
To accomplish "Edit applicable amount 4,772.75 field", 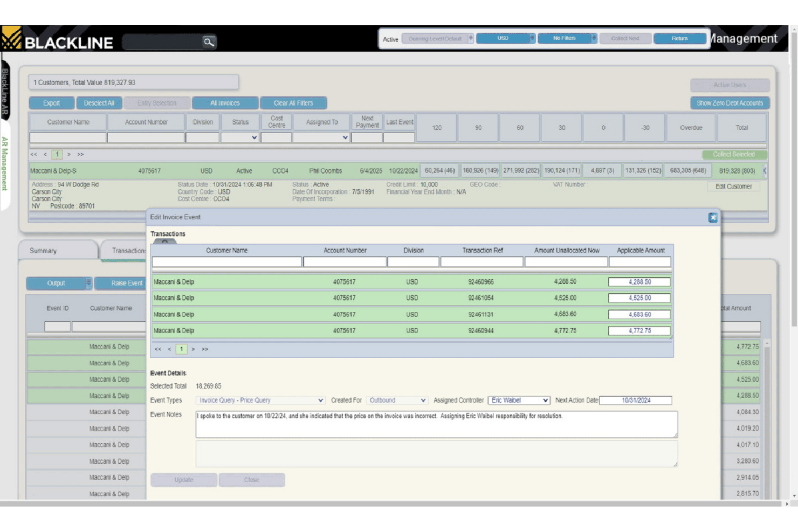I will tap(639, 331).
